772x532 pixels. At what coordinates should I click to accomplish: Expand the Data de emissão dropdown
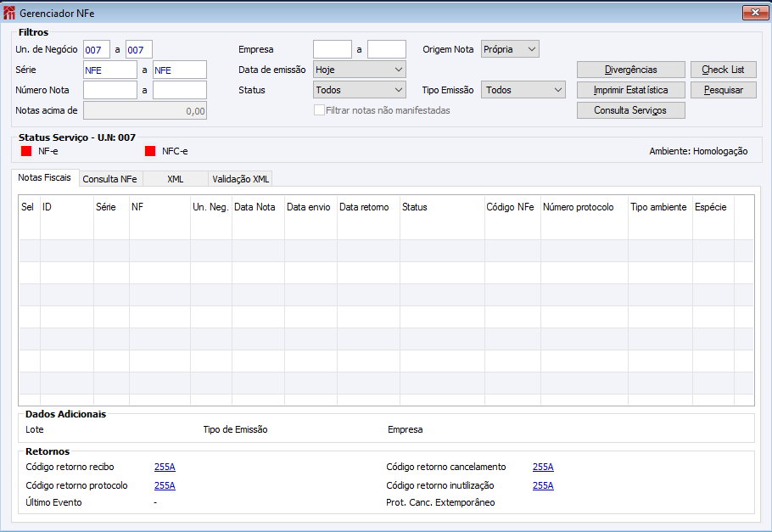tap(360, 70)
